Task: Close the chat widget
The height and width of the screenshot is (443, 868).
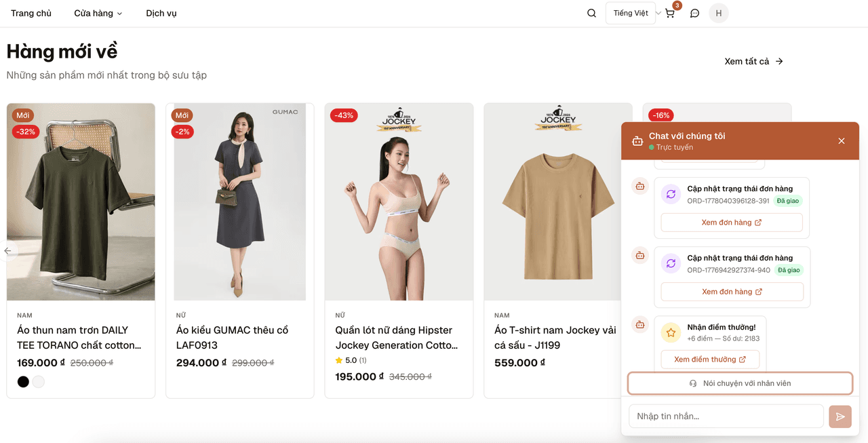Action: point(842,141)
